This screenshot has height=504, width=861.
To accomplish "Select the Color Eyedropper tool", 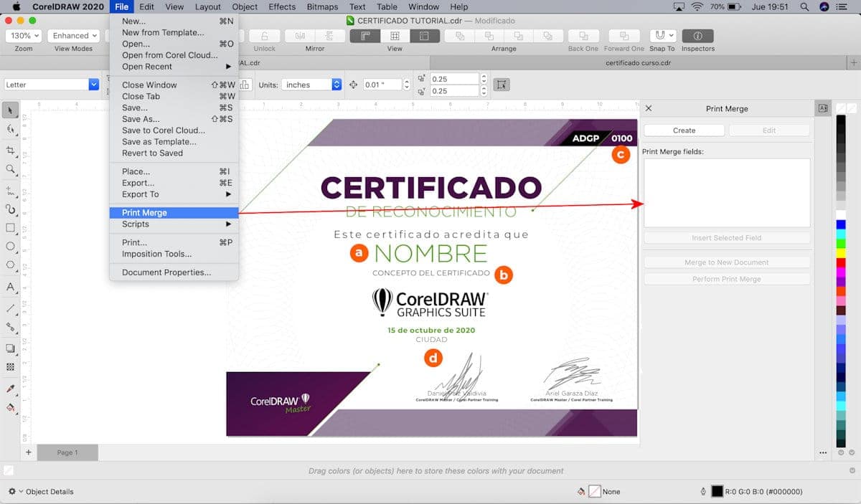I will tap(10, 388).
